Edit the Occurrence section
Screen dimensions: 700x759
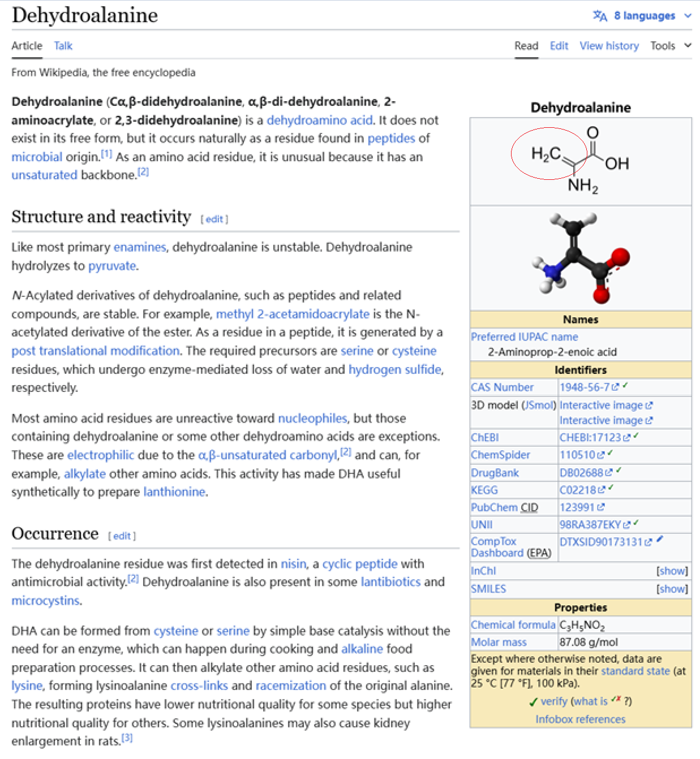(122, 536)
